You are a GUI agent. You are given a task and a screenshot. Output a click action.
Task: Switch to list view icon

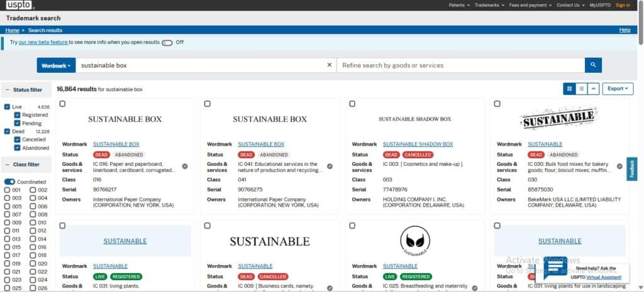tap(581, 89)
